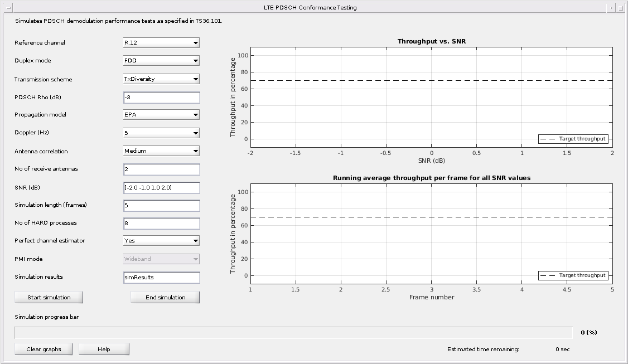
Task: Click the Reference channel label
Action: point(40,42)
